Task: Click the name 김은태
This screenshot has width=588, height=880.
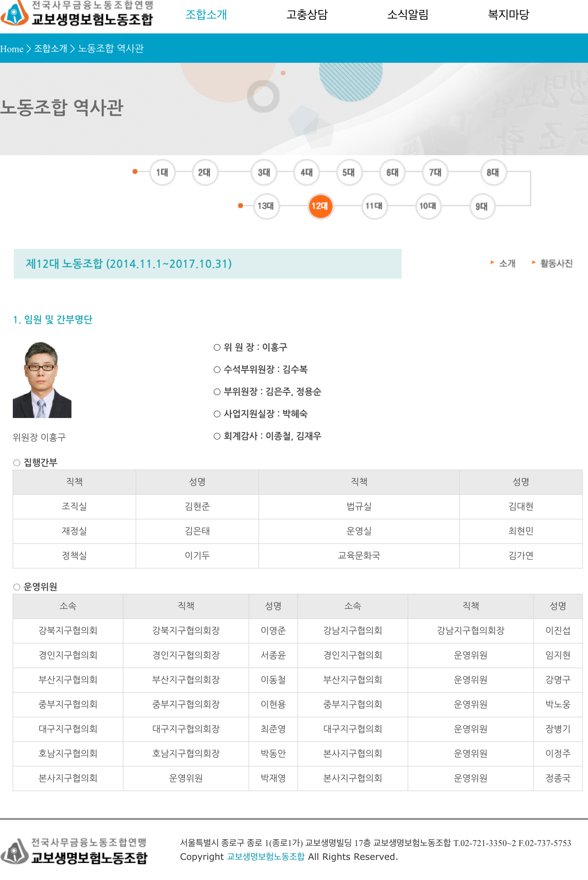Action: (197, 531)
